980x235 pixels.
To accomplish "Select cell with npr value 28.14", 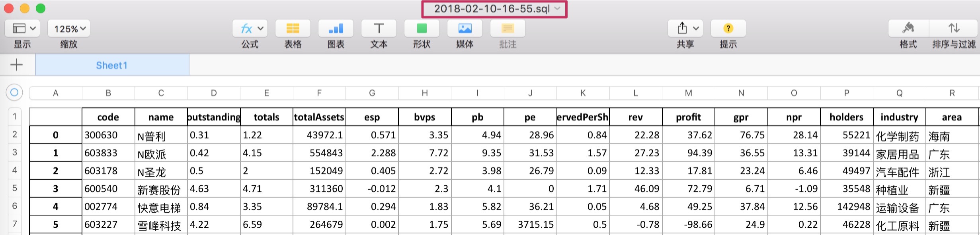I will (x=794, y=135).
